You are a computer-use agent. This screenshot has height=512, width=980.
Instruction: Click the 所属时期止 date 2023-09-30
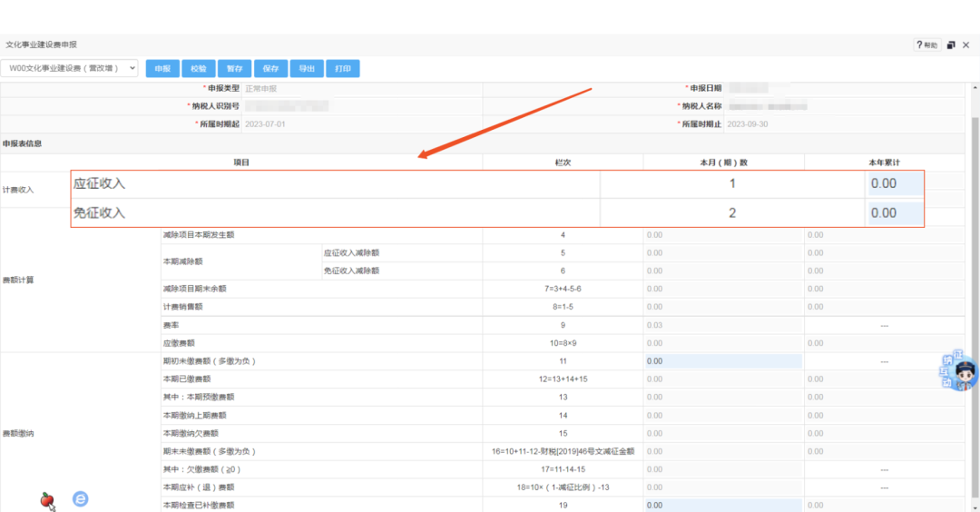pos(748,124)
